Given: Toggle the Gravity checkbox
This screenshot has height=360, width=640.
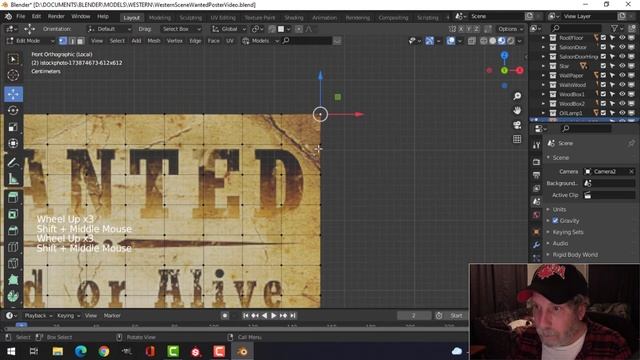Looking at the screenshot, I should 556,220.
